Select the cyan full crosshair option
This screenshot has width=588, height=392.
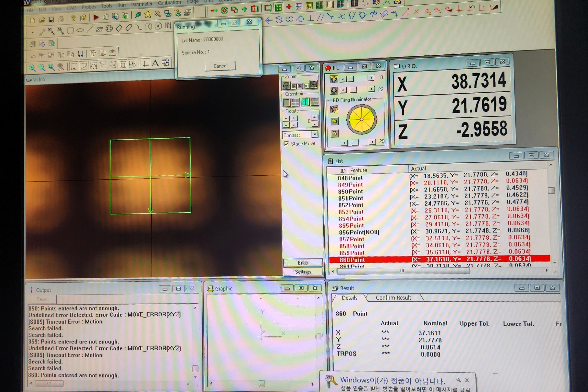tap(305, 102)
